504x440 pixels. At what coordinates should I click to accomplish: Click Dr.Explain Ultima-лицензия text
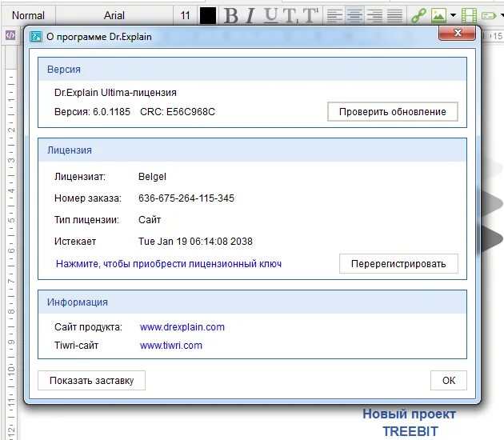coord(115,93)
